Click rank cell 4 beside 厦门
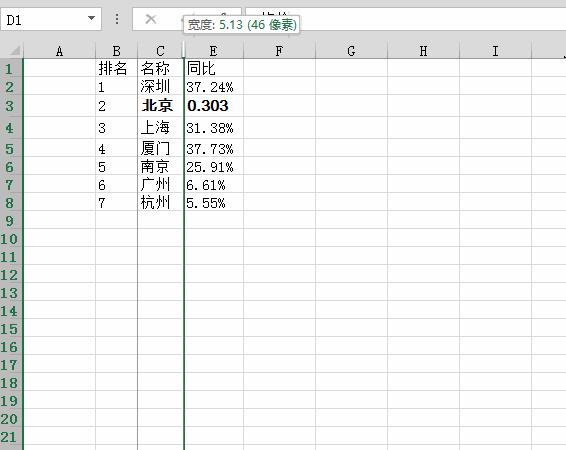The width and height of the screenshot is (566, 450). tap(116, 148)
